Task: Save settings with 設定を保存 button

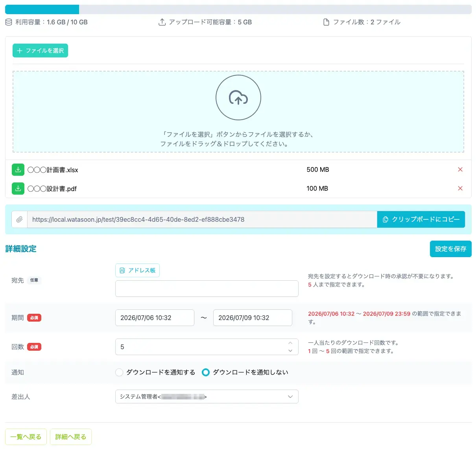Action: click(x=451, y=249)
